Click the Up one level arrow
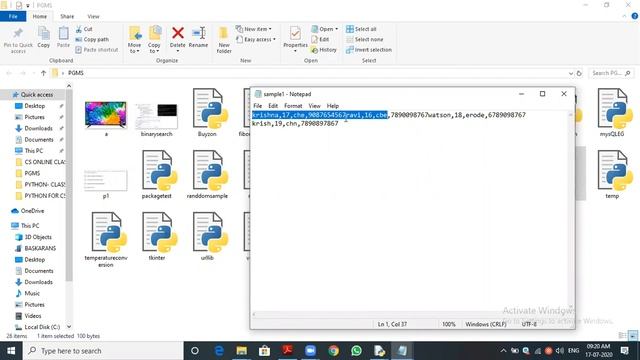Screen dimensions: 640x360 (43, 73)
